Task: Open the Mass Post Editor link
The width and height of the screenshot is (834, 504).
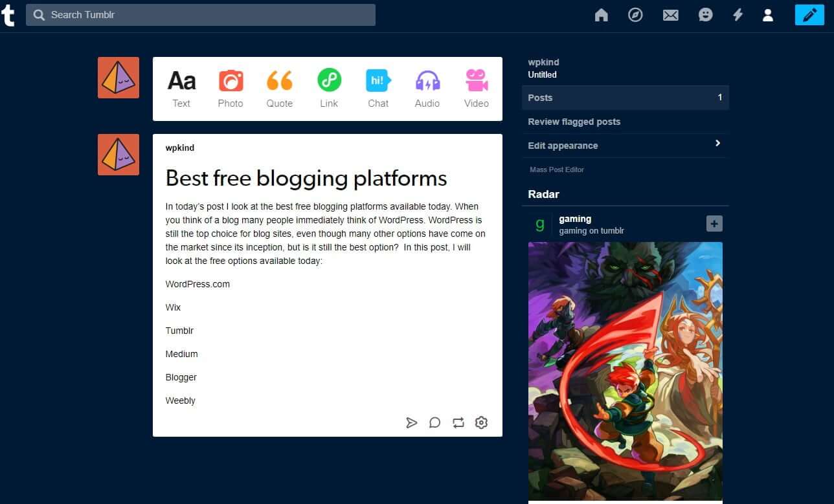Action: click(x=556, y=169)
